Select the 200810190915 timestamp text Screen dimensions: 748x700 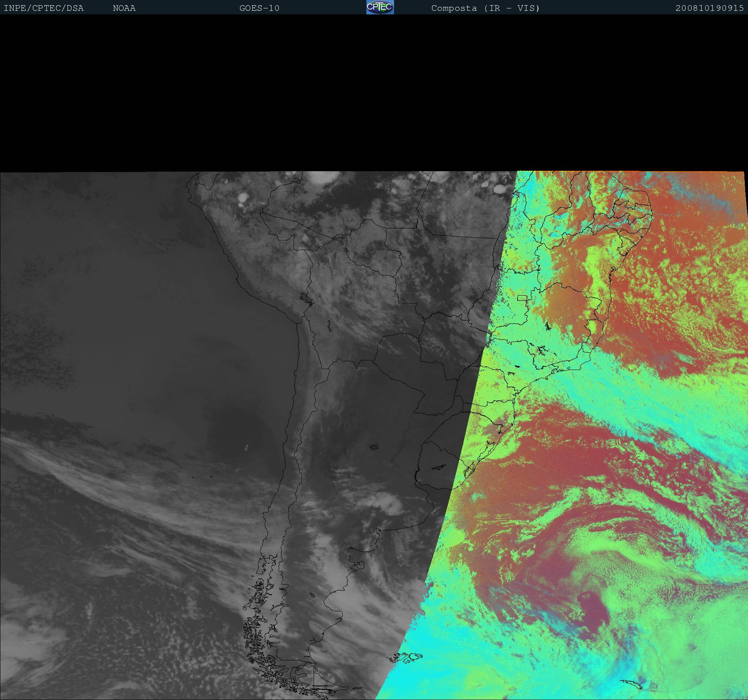(x=709, y=8)
